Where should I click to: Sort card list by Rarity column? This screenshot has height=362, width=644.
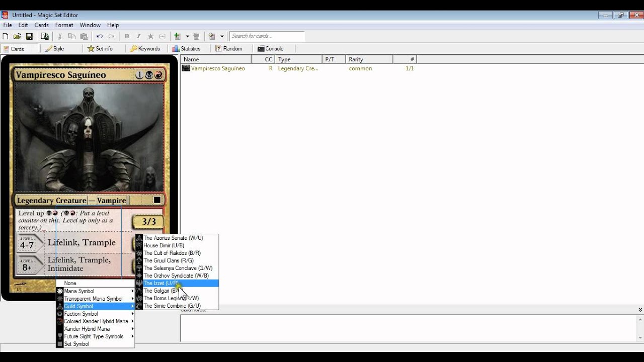click(x=369, y=59)
